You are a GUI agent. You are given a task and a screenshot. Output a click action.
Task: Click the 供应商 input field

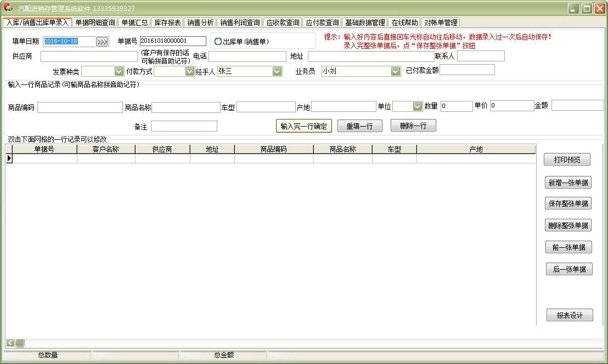click(89, 56)
